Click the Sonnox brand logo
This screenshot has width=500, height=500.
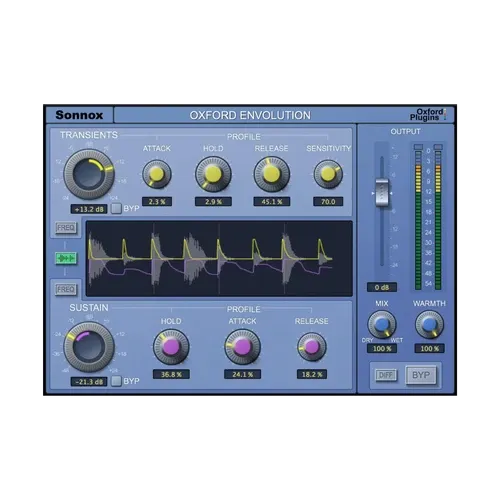(x=79, y=115)
